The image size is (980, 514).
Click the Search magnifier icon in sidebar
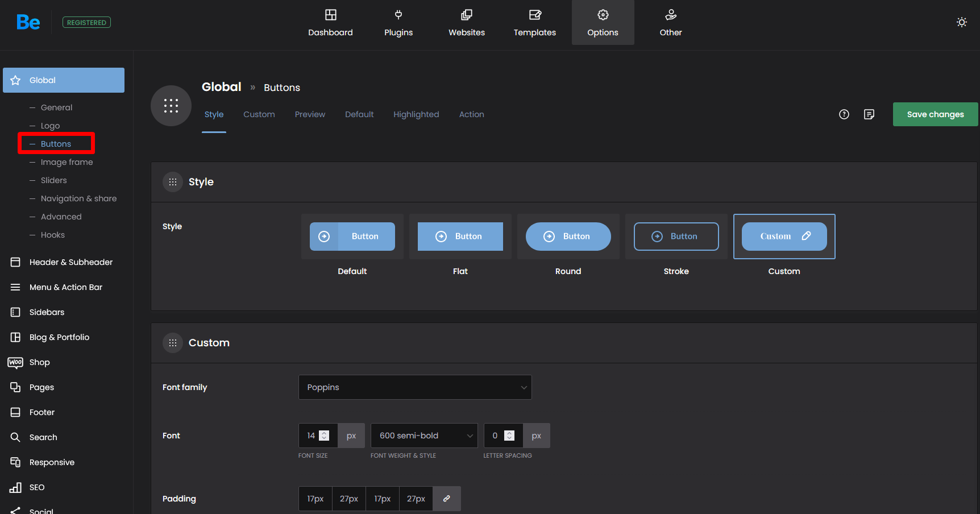pyautogui.click(x=15, y=437)
